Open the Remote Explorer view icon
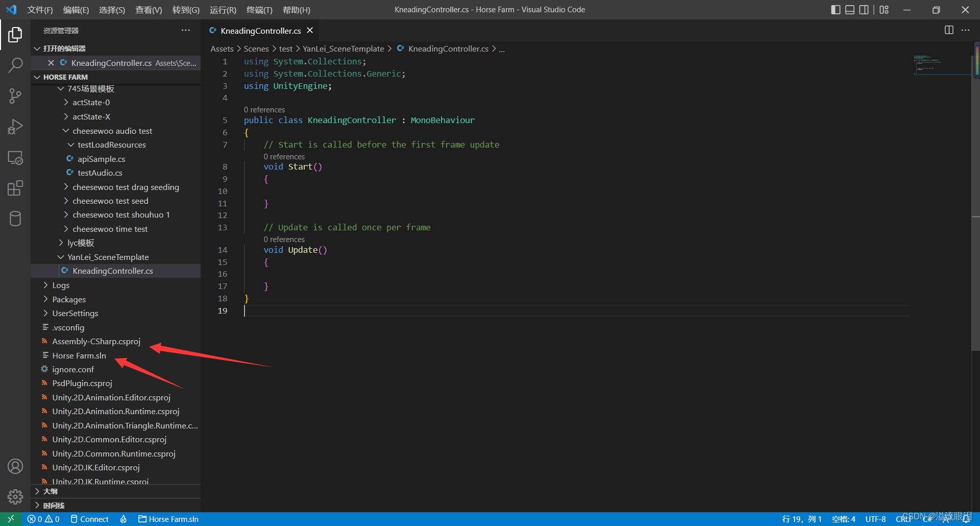Image resolution: width=980 pixels, height=526 pixels. (x=15, y=158)
